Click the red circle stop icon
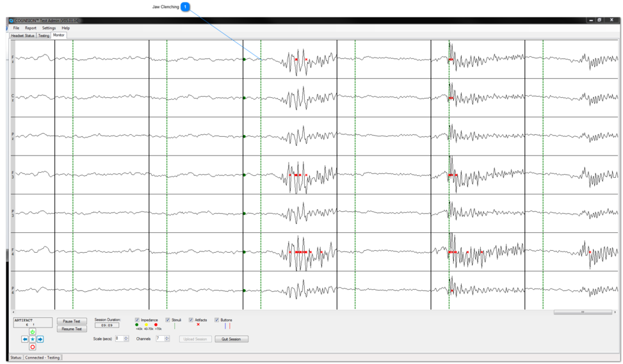The image size is (623, 364). [33, 347]
